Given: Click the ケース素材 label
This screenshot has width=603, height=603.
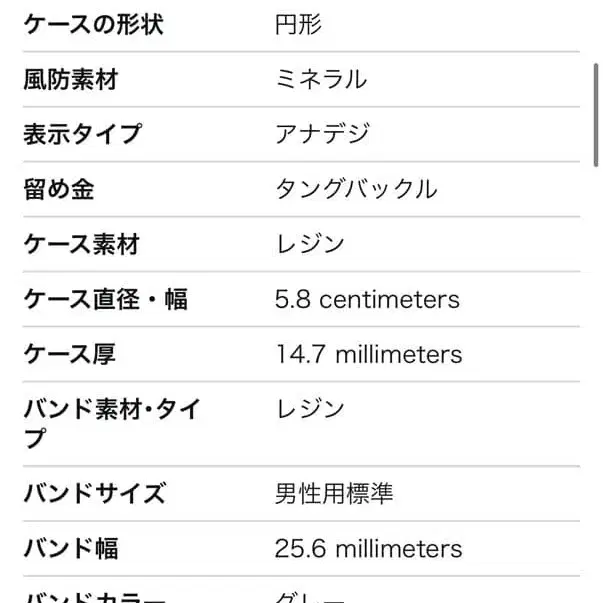Looking at the screenshot, I should [81, 244].
